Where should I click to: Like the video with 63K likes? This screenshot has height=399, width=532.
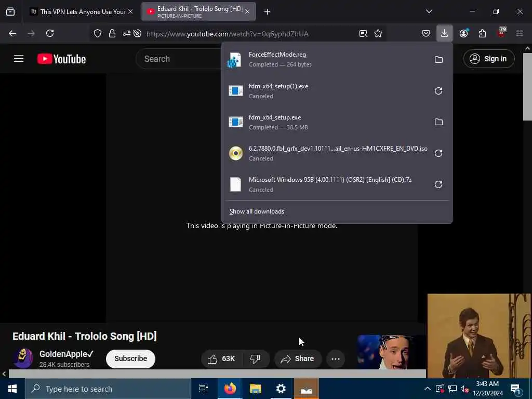click(221, 358)
